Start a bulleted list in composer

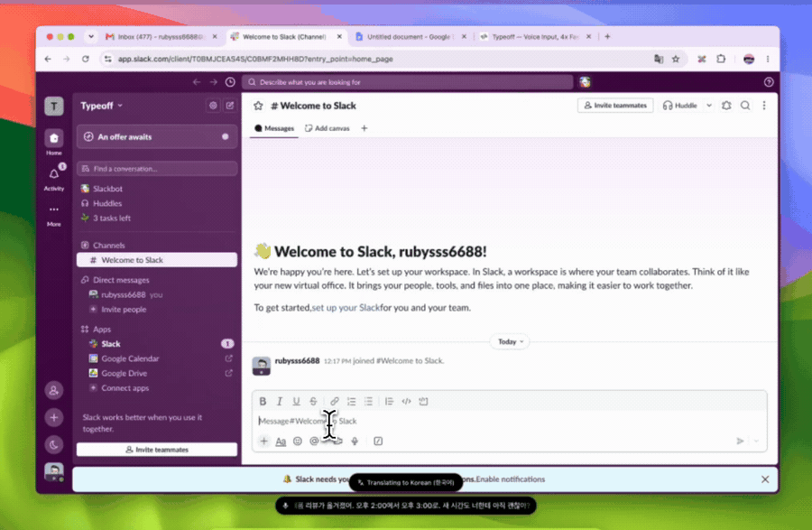click(x=368, y=402)
